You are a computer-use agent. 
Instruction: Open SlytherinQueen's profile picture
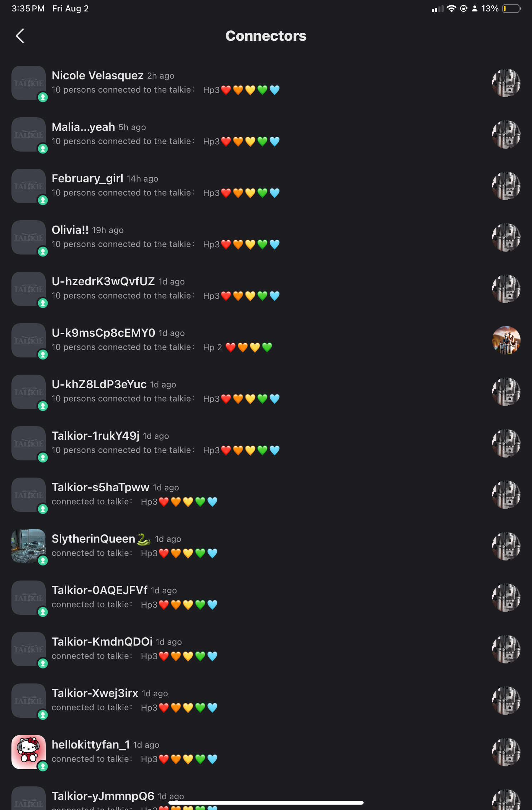(x=29, y=546)
